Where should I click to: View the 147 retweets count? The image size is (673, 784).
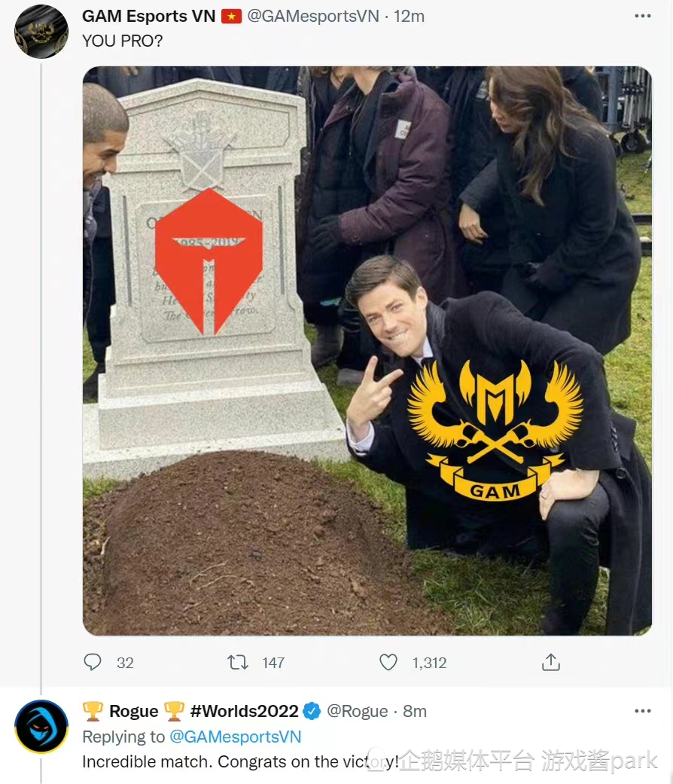pos(273,663)
